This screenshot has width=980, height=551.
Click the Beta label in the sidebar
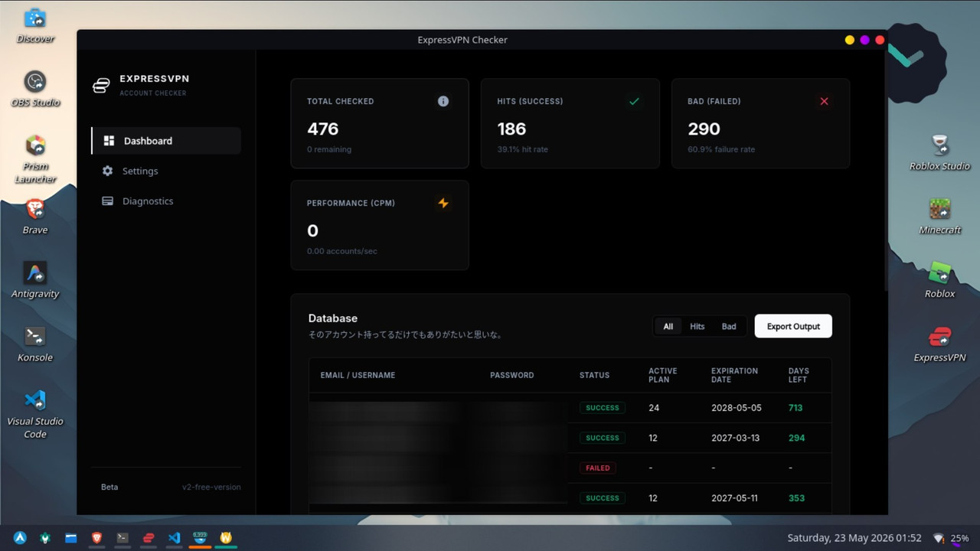(109, 487)
